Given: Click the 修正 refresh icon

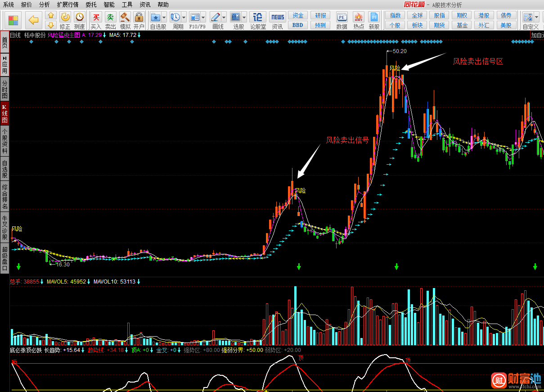Looking at the screenshot, I should pyautogui.click(x=65, y=17).
